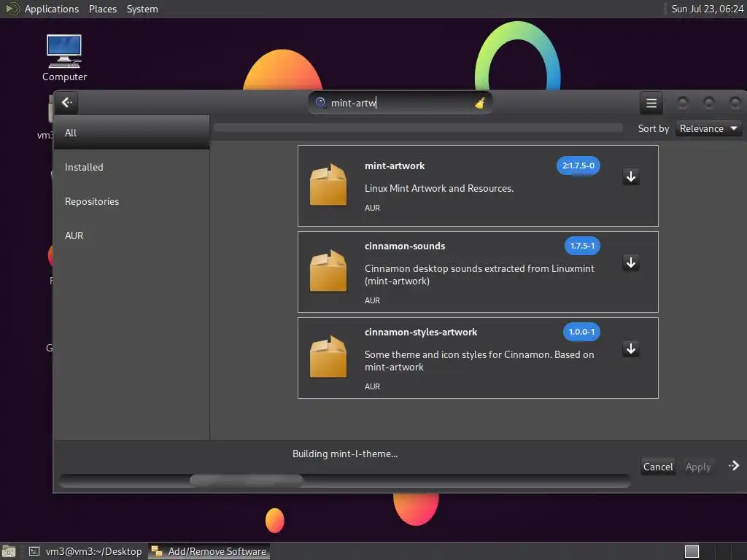
Task: Select the Installed category
Action: coord(131,167)
